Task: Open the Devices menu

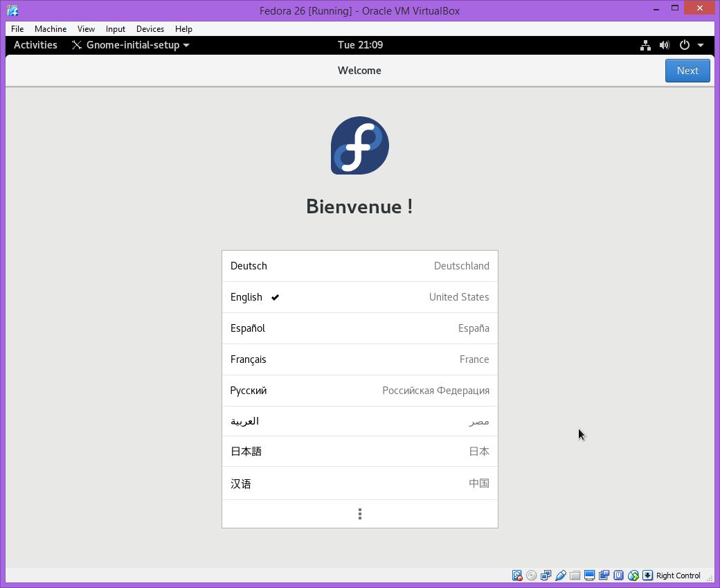Action: [150, 29]
